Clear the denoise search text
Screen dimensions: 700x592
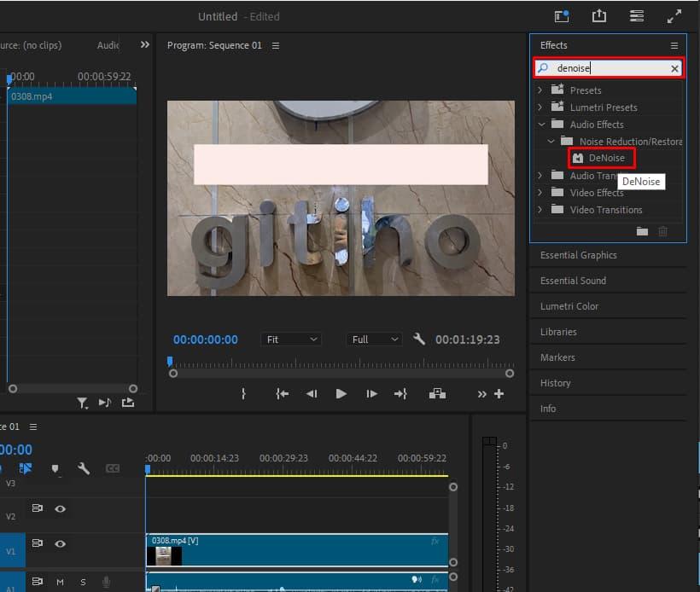click(674, 68)
